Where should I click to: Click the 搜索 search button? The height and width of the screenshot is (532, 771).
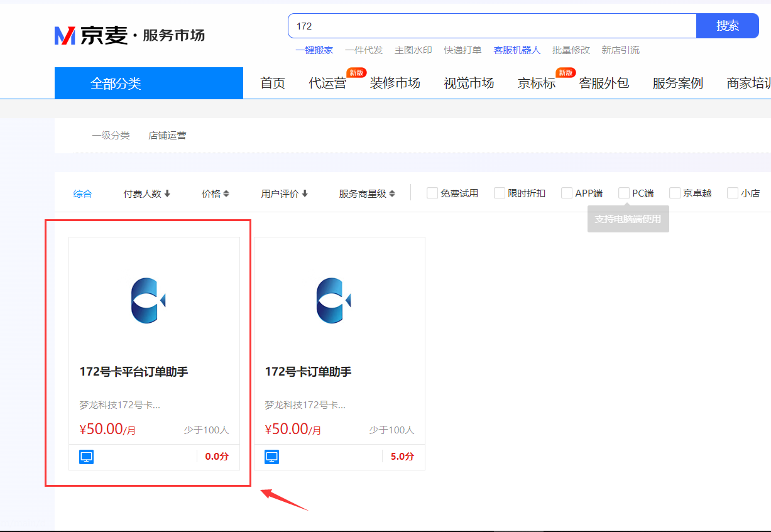[x=727, y=25]
